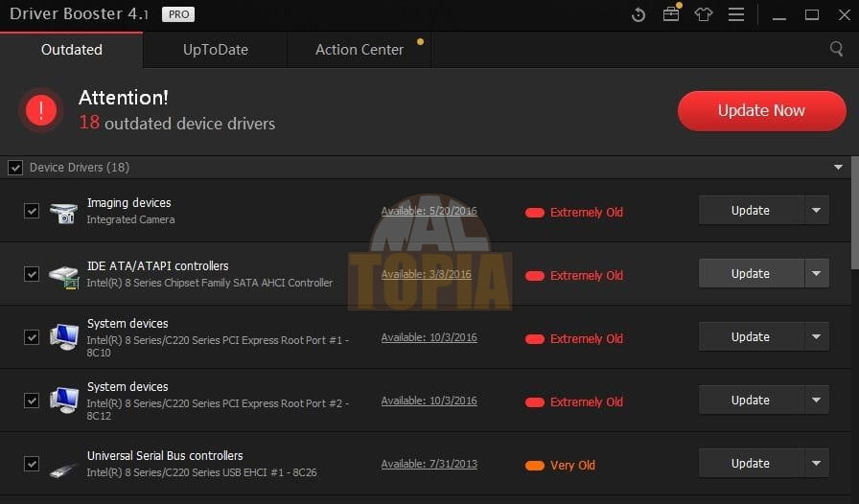Click the vertical scrollbar thumb

pyautogui.click(x=854, y=213)
